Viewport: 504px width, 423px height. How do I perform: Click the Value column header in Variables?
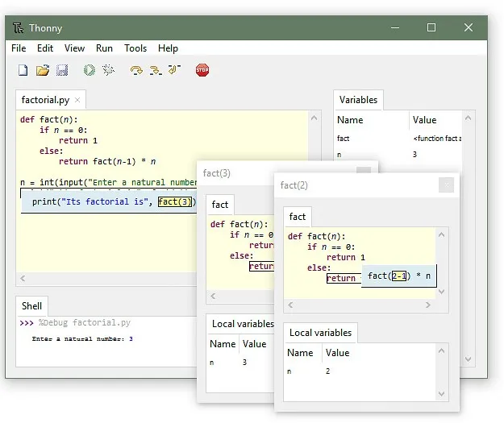(424, 120)
